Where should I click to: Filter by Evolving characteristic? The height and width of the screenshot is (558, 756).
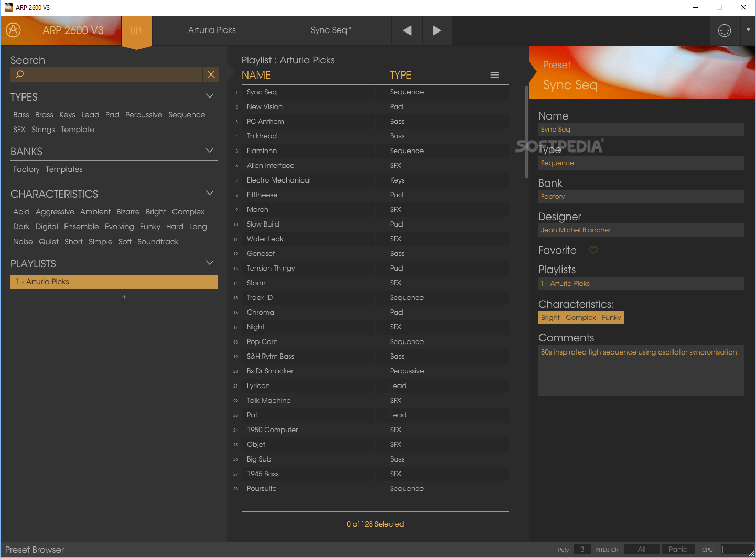click(120, 227)
